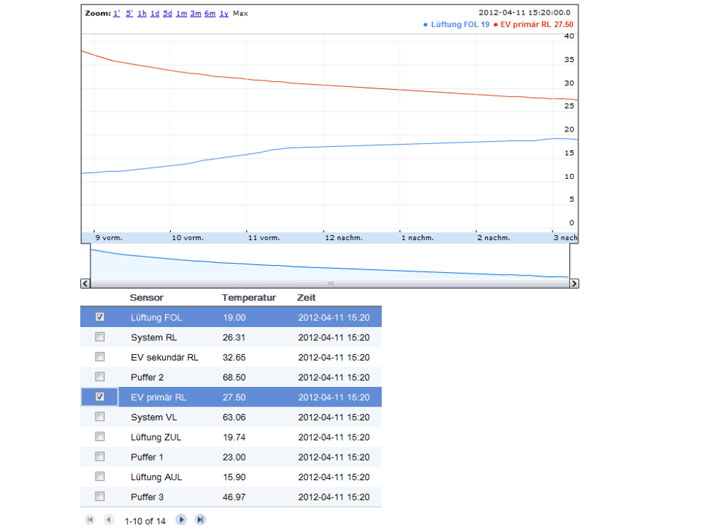Zoom the chart to 1m range

click(x=181, y=14)
